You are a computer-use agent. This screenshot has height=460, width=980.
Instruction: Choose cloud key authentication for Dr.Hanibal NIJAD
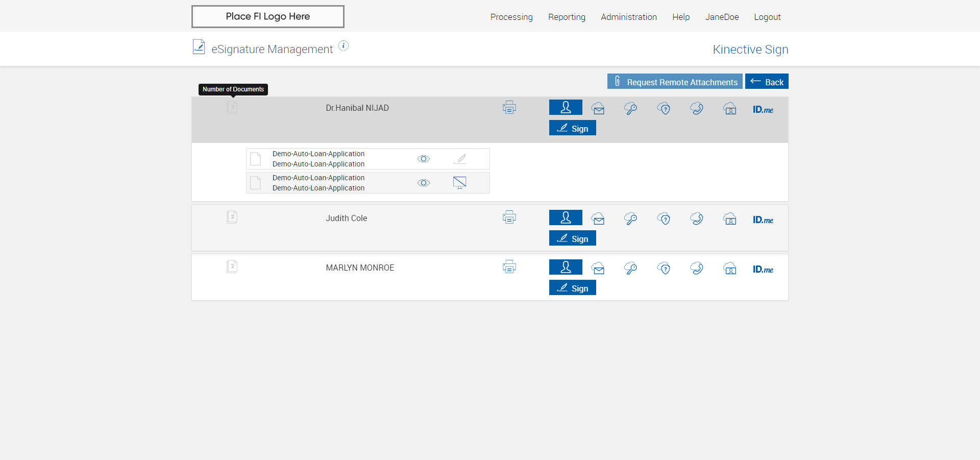[x=631, y=108]
